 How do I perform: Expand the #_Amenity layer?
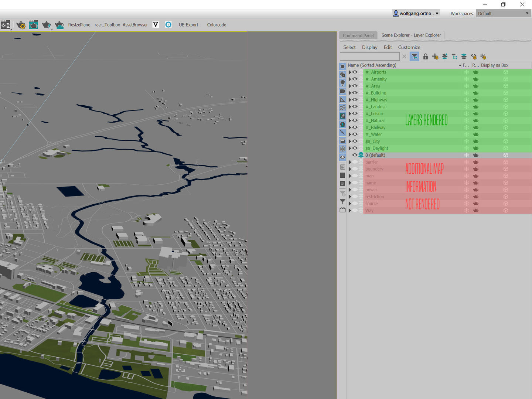coord(349,79)
